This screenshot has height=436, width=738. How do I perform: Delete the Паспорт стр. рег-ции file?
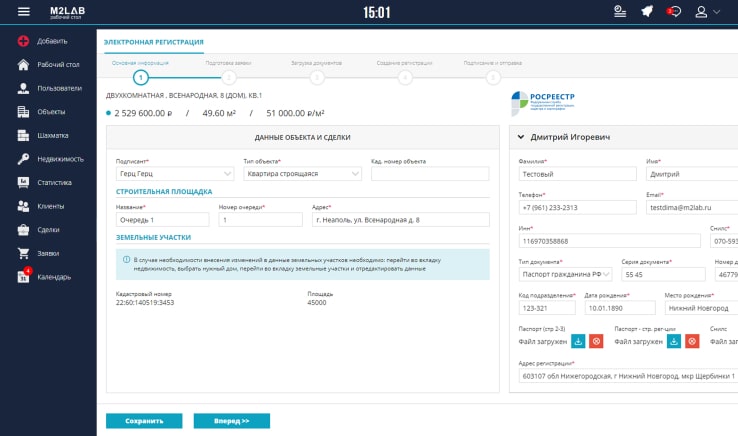tap(692, 341)
